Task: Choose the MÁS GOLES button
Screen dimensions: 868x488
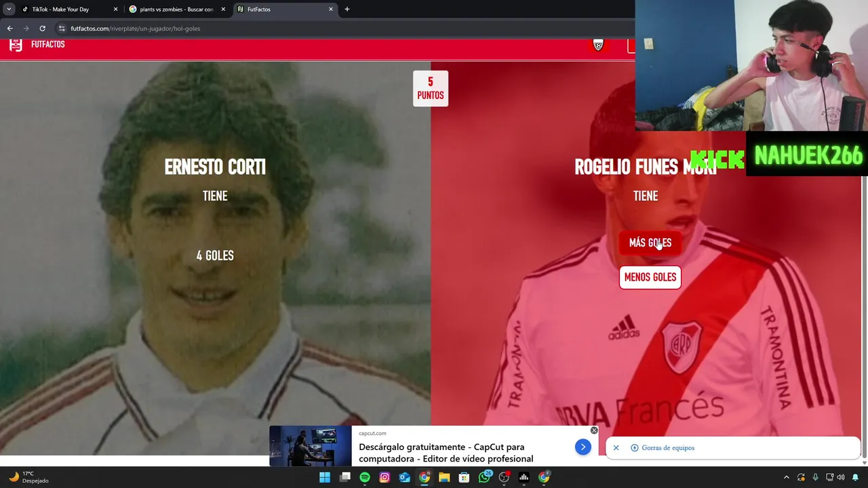Action: click(x=650, y=243)
